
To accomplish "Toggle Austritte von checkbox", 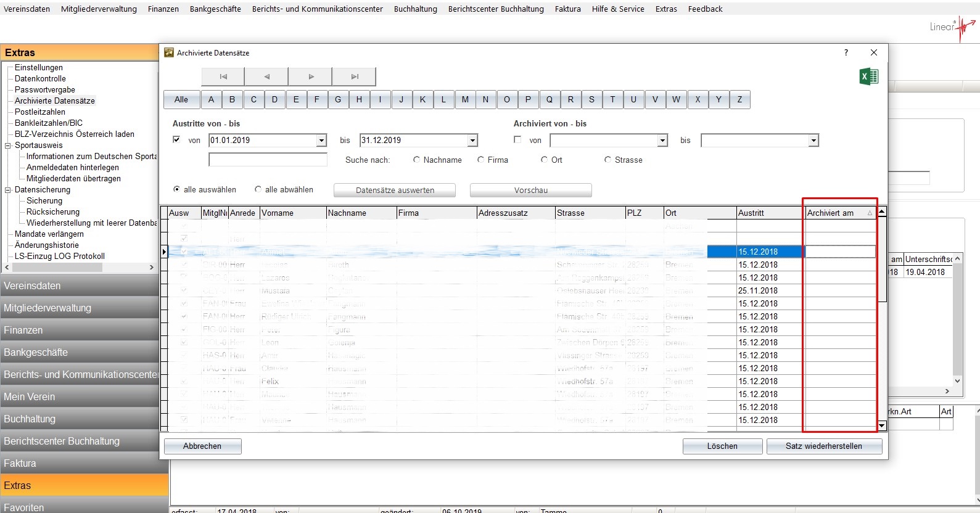I will click(177, 140).
